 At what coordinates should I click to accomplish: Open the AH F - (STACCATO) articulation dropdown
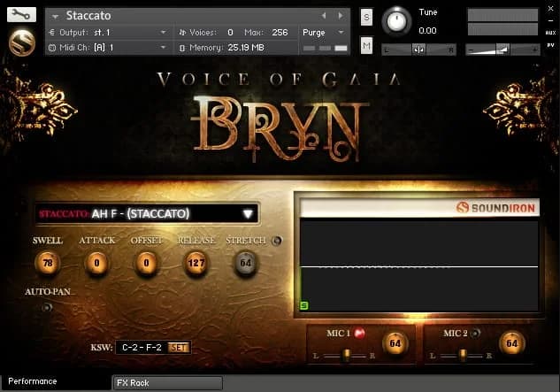point(147,213)
